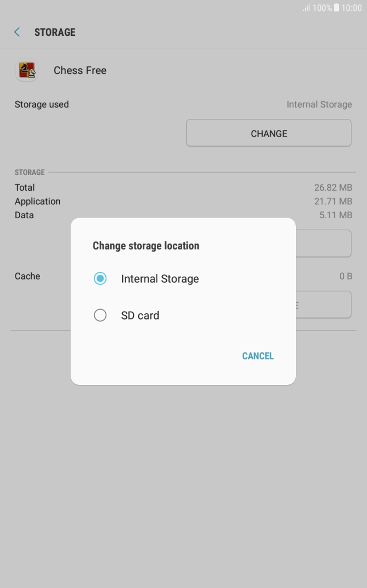Select the Internal Storage radio button
Screen dimensions: 367x588
tap(100, 278)
